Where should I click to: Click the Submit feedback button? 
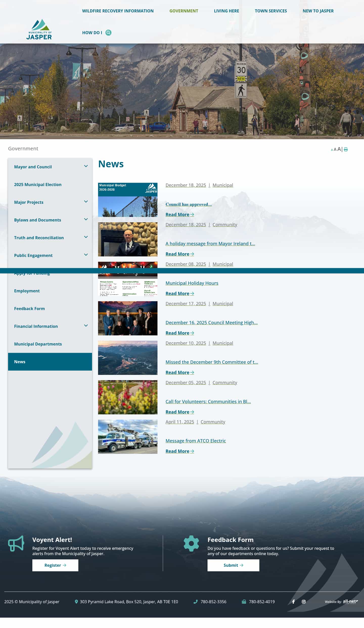[233, 565]
